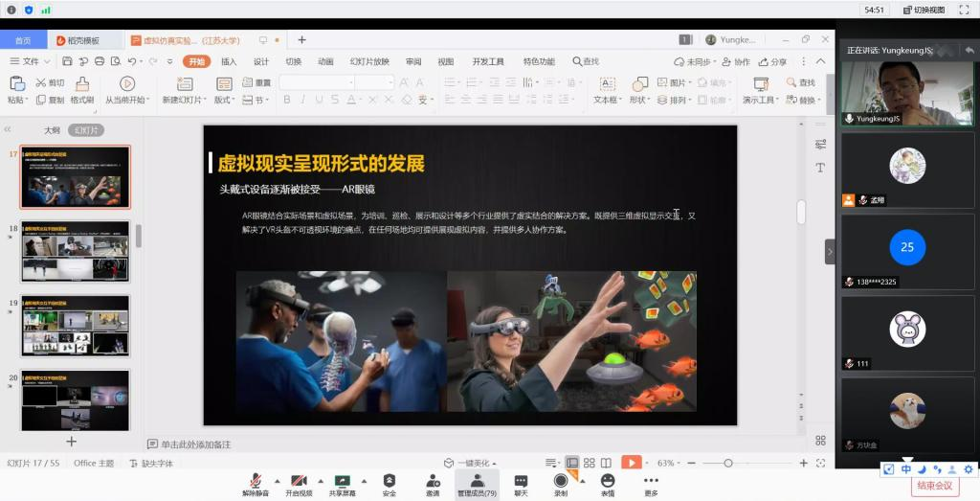Screen dimensions: 980x501
Task: Switch to slide sorter view in status bar
Action: pyautogui.click(x=589, y=463)
